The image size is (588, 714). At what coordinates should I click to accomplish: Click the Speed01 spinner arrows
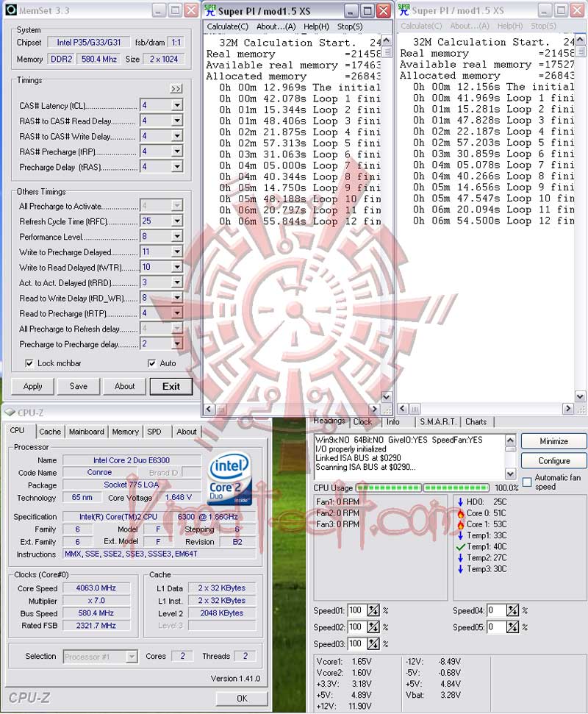point(373,610)
